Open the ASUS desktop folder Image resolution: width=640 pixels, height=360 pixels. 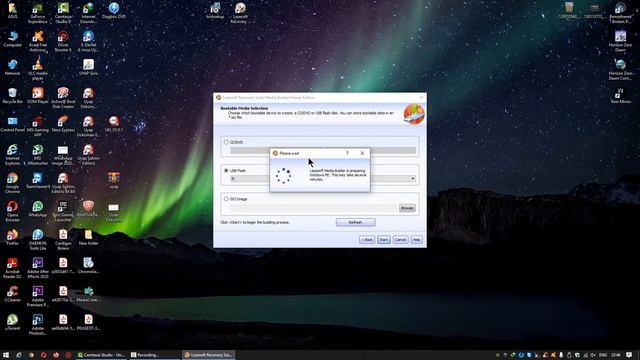(x=13, y=11)
